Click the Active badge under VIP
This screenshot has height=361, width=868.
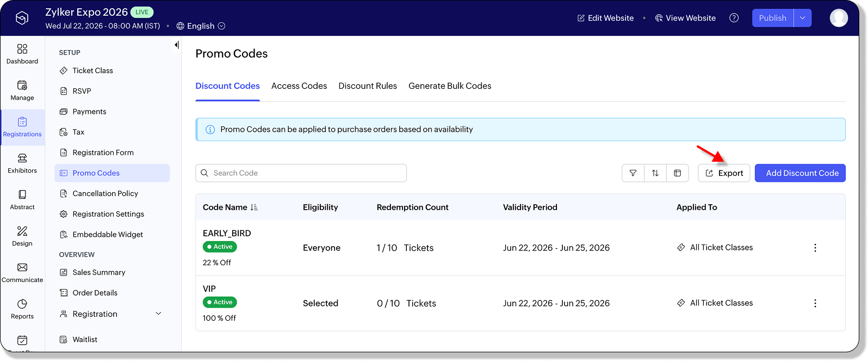click(220, 302)
